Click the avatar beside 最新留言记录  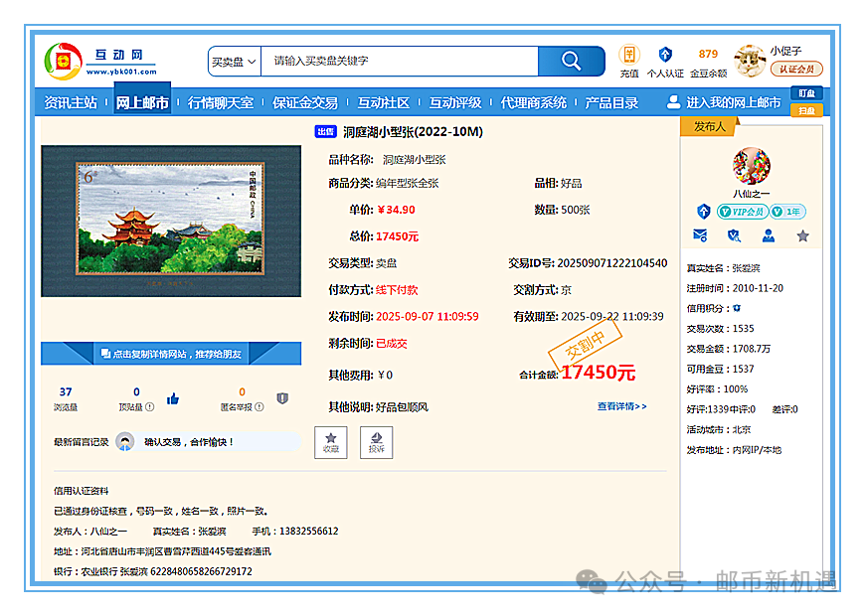[x=125, y=442]
